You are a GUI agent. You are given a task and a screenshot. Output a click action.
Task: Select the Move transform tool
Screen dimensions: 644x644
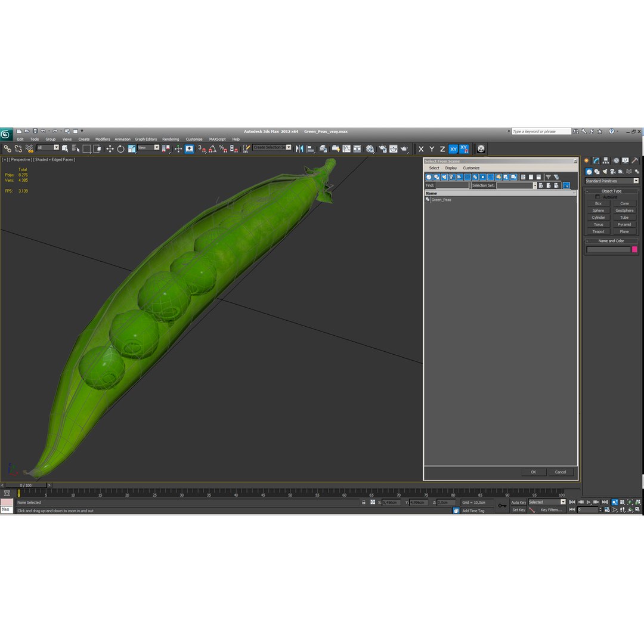[110, 148]
